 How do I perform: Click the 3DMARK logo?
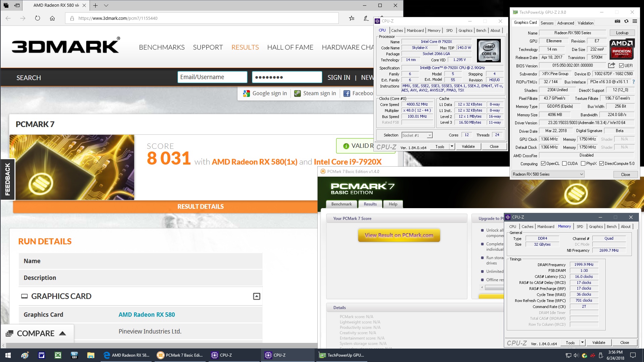[66, 46]
